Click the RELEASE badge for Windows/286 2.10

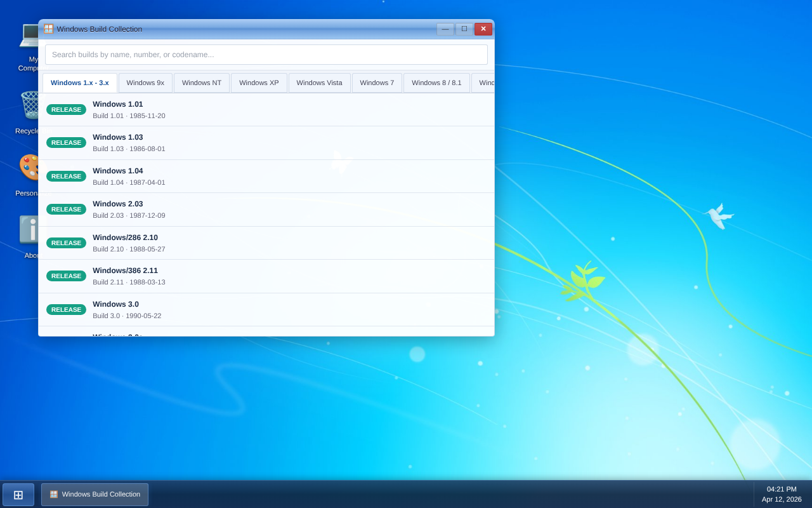tap(66, 243)
